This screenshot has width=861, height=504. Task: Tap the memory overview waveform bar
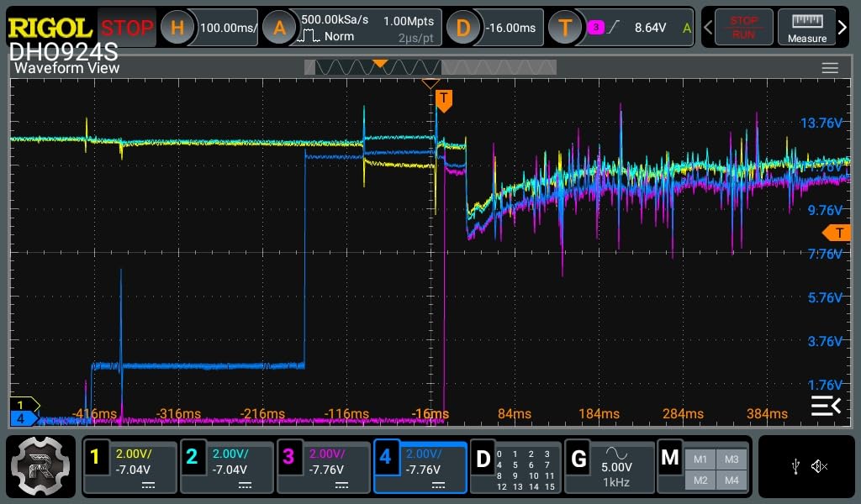pos(430,67)
